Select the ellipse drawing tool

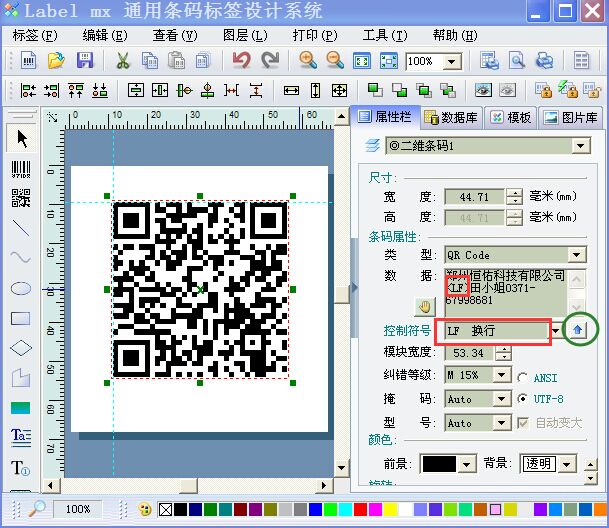click(21, 288)
